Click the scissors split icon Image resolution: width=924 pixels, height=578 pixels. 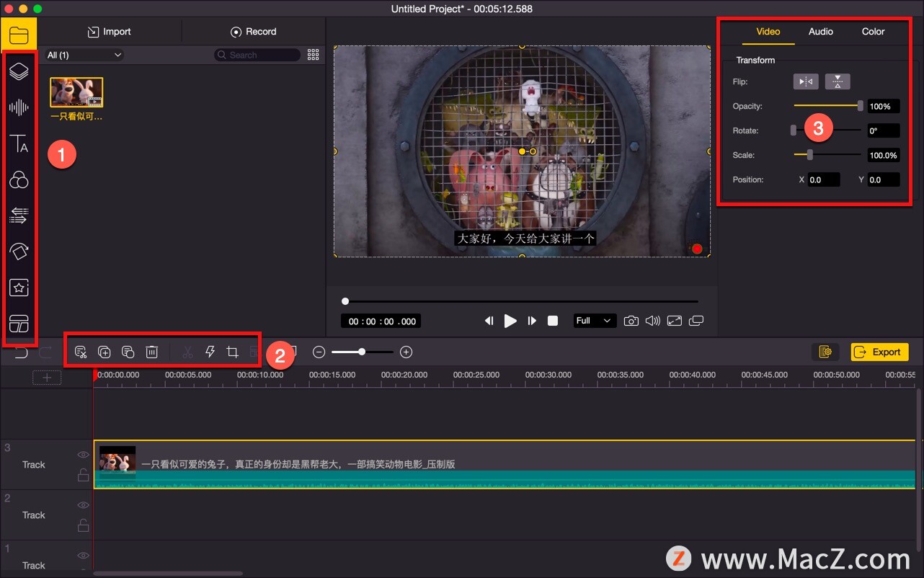pos(187,352)
